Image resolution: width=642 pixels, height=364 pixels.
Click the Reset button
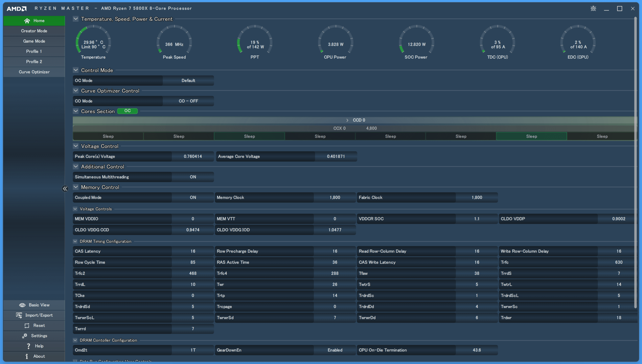pos(34,326)
